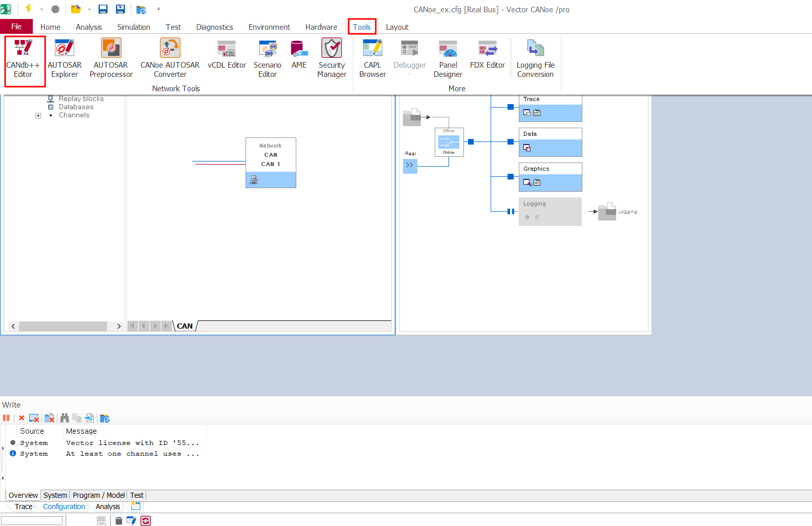Select the System tab in Write window
This screenshot has height=526, width=812.
pos(55,495)
